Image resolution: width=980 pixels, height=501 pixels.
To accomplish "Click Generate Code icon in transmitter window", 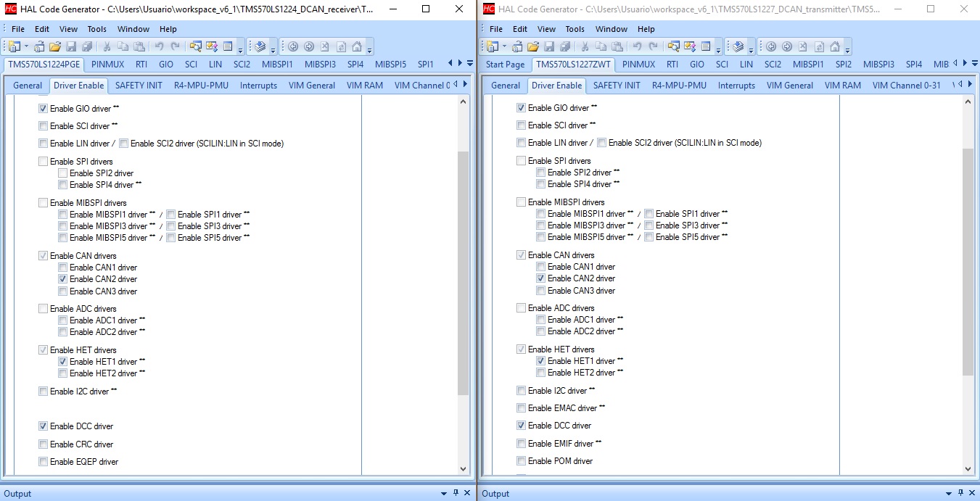I will point(738,46).
